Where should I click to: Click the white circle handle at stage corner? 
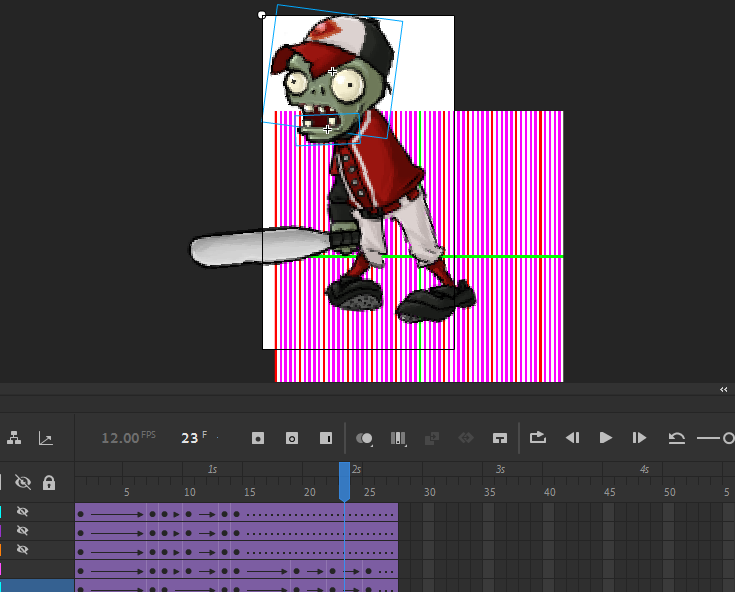[262, 15]
